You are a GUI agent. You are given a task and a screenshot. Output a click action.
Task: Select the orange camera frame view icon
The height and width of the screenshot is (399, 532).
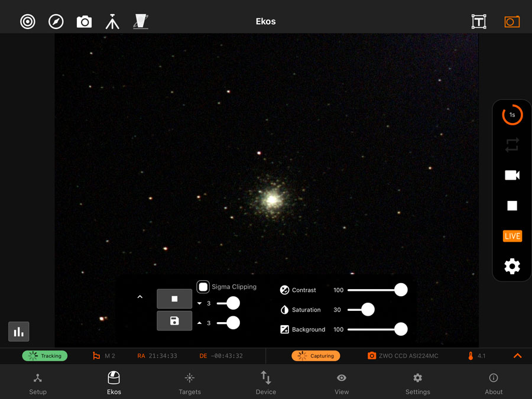pos(512,22)
